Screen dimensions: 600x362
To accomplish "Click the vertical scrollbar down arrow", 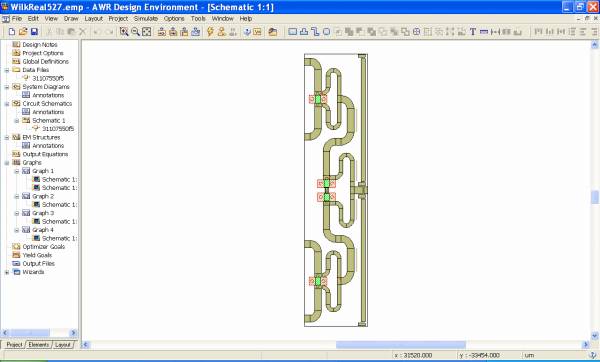I will (x=595, y=336).
